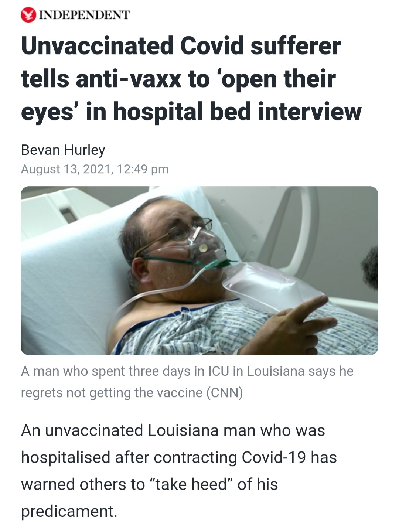Screen dimensions: 399x532
Task: Select 'Covid-19' in the article paragraph
Action: click(274, 457)
